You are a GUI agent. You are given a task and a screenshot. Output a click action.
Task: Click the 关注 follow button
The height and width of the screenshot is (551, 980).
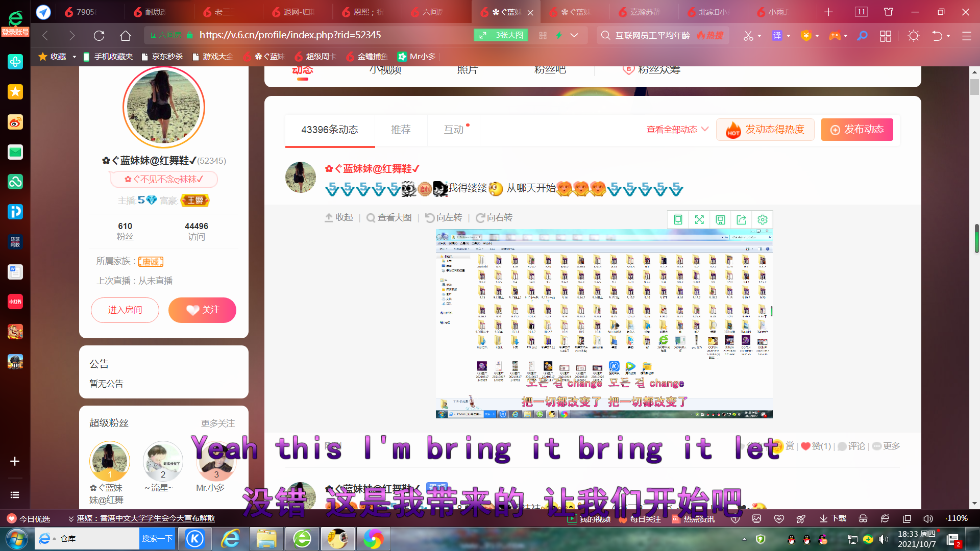(x=202, y=310)
